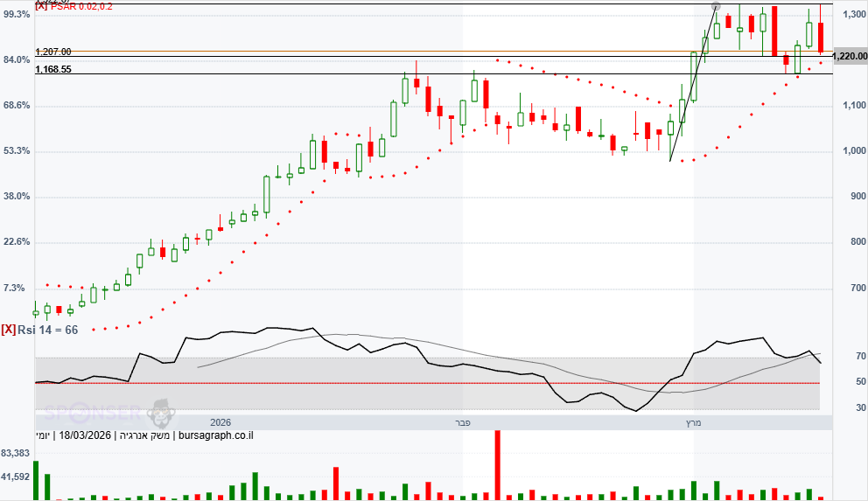Close the Rsi 14 indicator panel

tap(8, 330)
